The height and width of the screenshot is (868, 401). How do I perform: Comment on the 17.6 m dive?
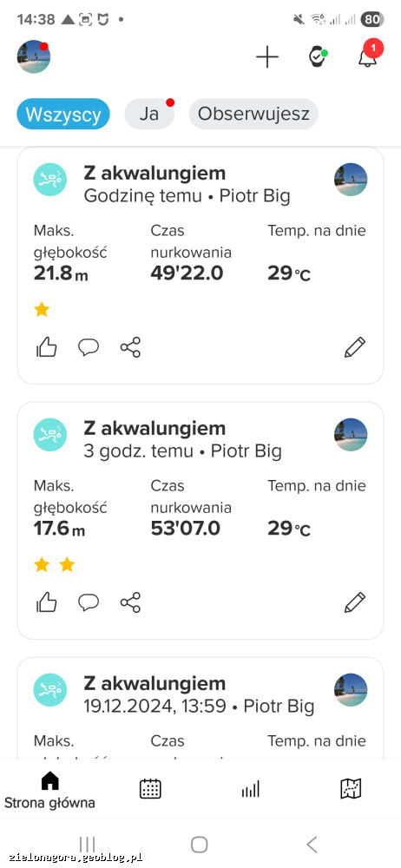click(x=89, y=602)
